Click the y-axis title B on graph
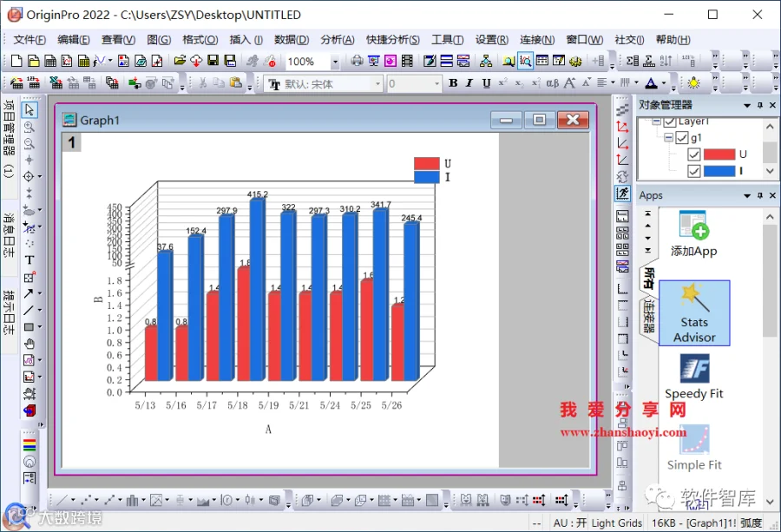The height and width of the screenshot is (532, 781). [98, 299]
